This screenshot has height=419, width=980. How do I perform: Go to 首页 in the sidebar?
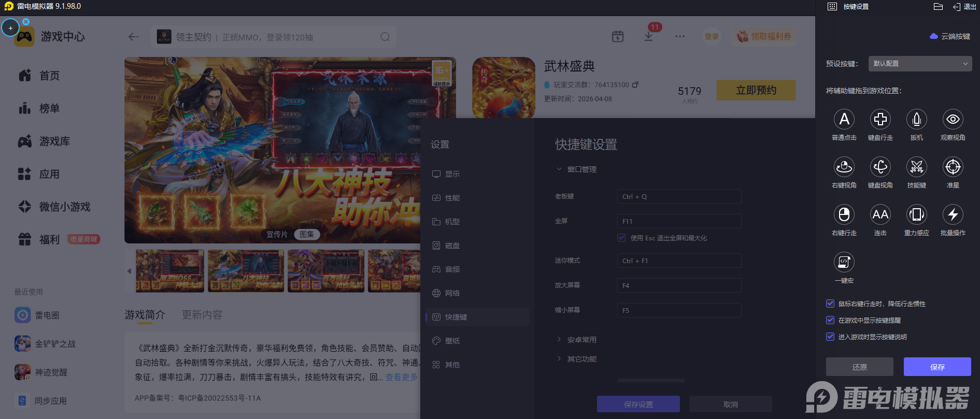pyautogui.click(x=39, y=76)
